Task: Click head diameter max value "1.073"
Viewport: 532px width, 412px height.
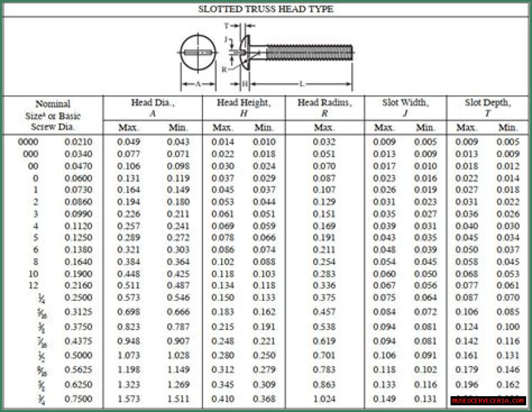Action: tap(128, 355)
